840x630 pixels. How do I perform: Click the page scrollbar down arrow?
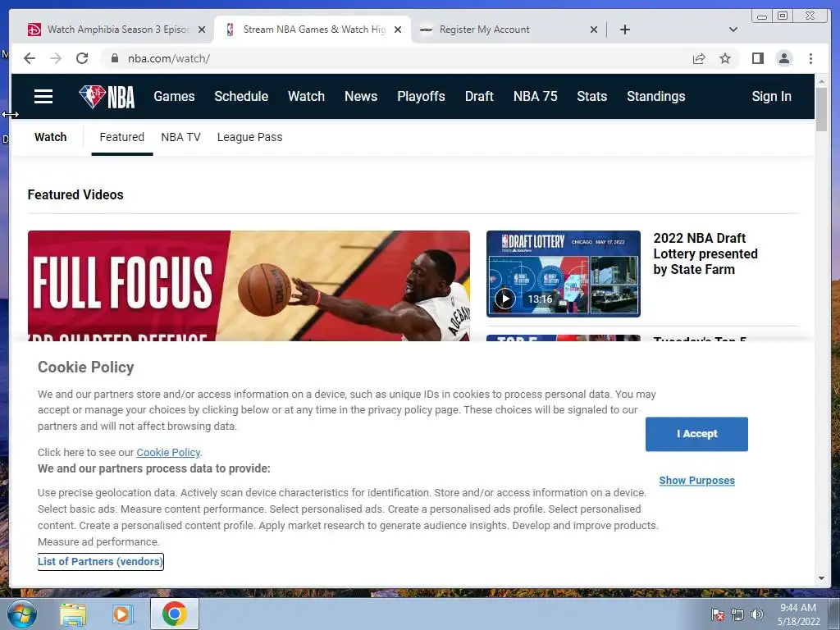pyautogui.click(x=821, y=578)
